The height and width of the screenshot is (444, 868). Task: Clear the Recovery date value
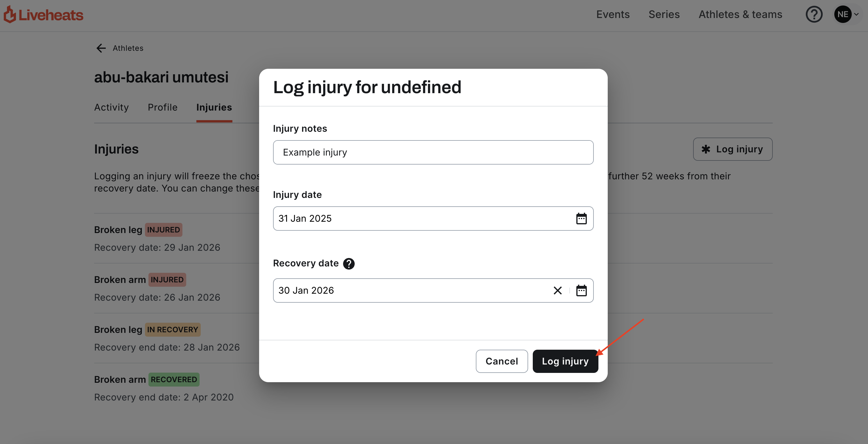(558, 290)
